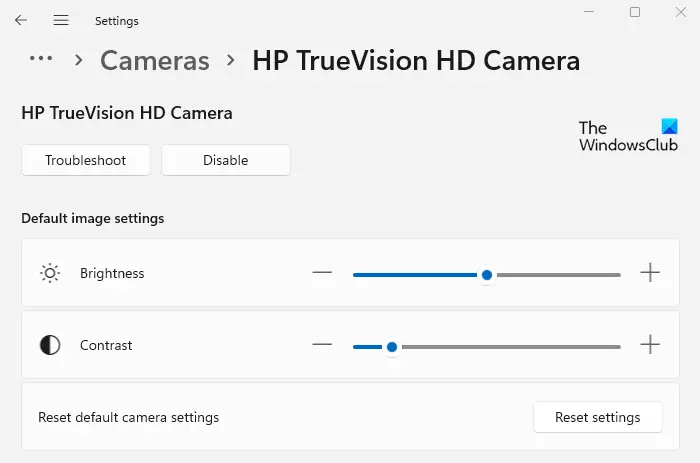Navigate to Cameras breadcrumb
This screenshot has height=463, width=700.
tap(155, 61)
